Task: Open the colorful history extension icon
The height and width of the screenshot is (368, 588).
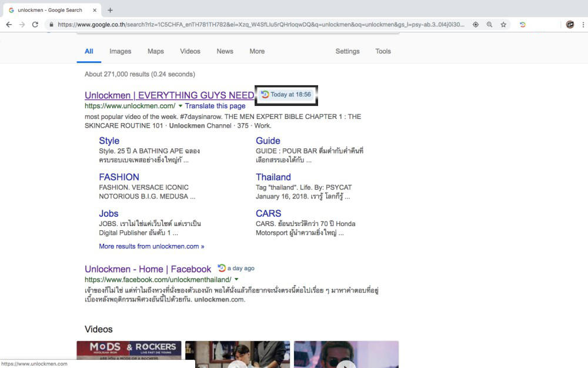Action: tap(522, 25)
